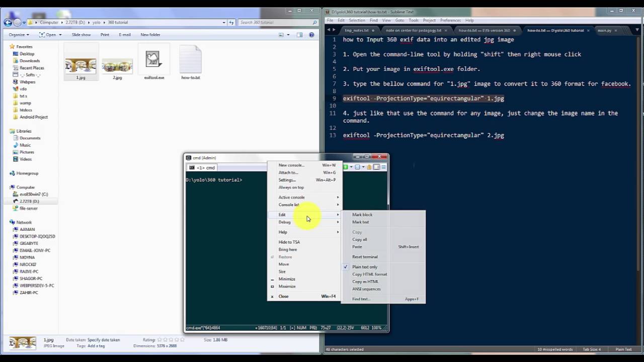
Task: Toggle the Explorer preview pane icon
Action: [x=299, y=35]
